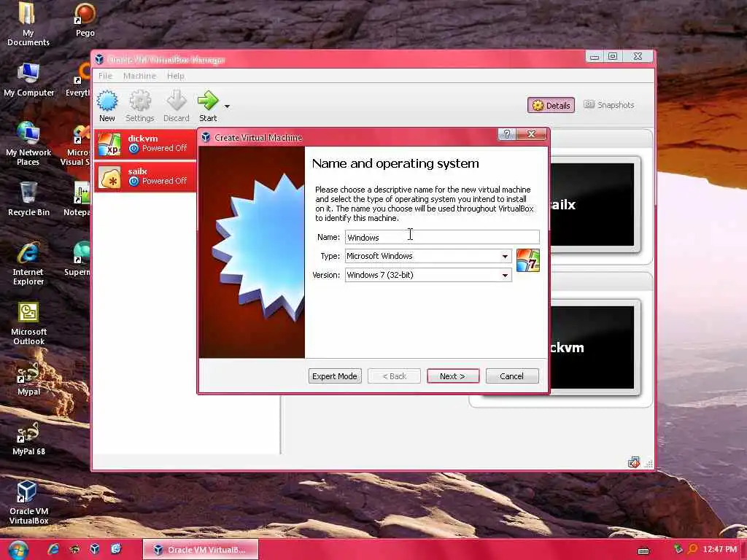Close the Create Virtual Machine dialog
The height and width of the screenshot is (560, 747).
click(531, 134)
